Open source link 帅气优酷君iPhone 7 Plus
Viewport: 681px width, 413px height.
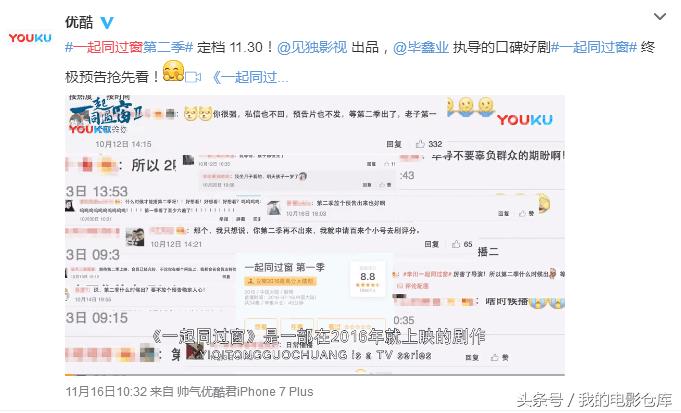245,392
